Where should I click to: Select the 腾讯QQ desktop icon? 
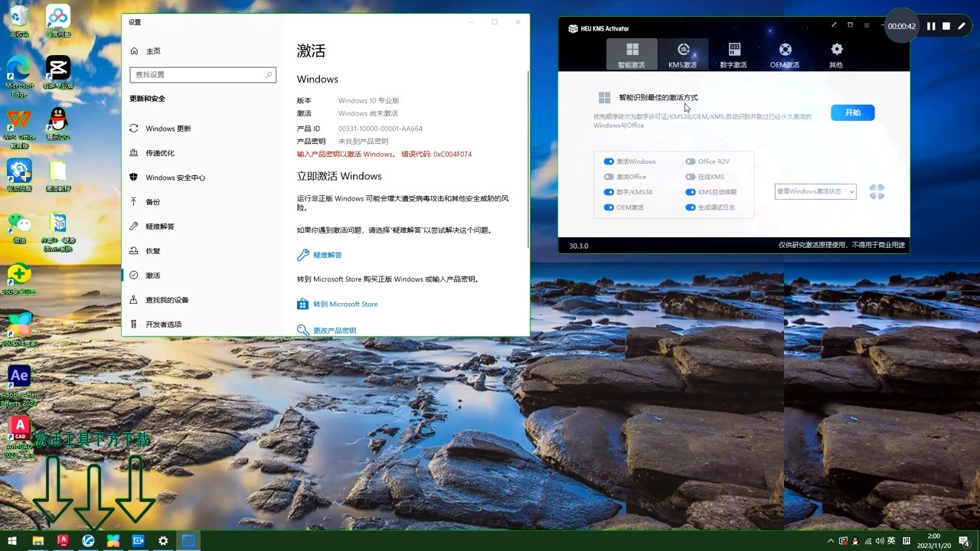coord(58,124)
